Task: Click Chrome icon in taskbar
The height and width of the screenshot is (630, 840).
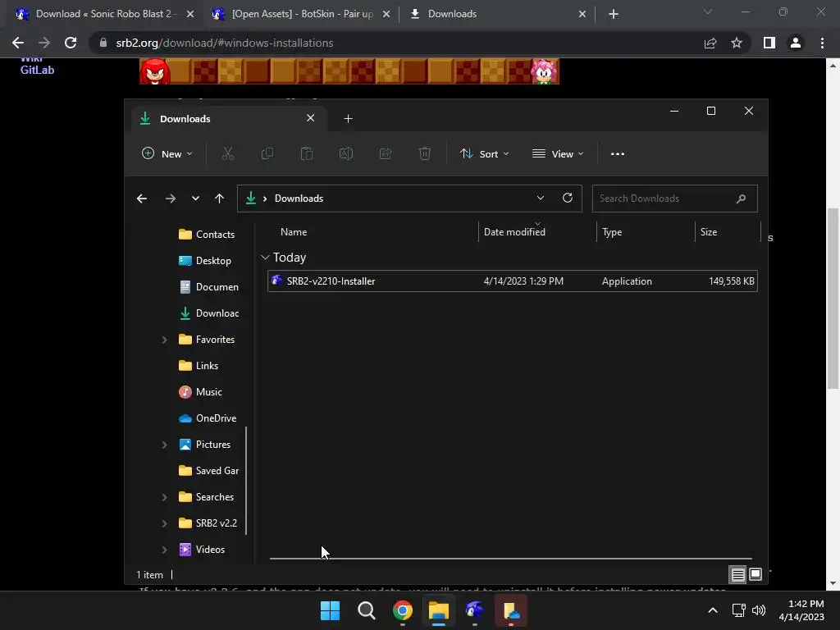Action: pos(402,610)
